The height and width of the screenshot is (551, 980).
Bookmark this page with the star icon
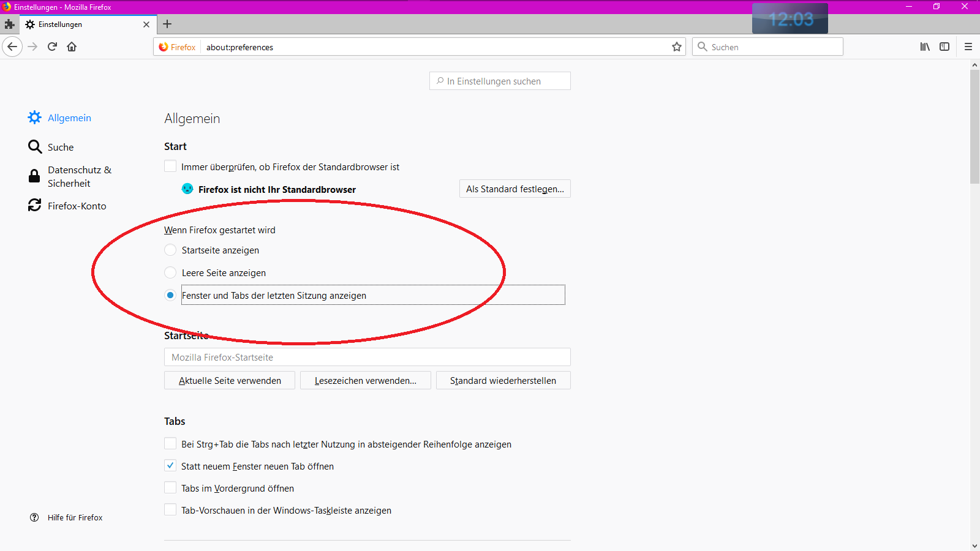point(677,47)
